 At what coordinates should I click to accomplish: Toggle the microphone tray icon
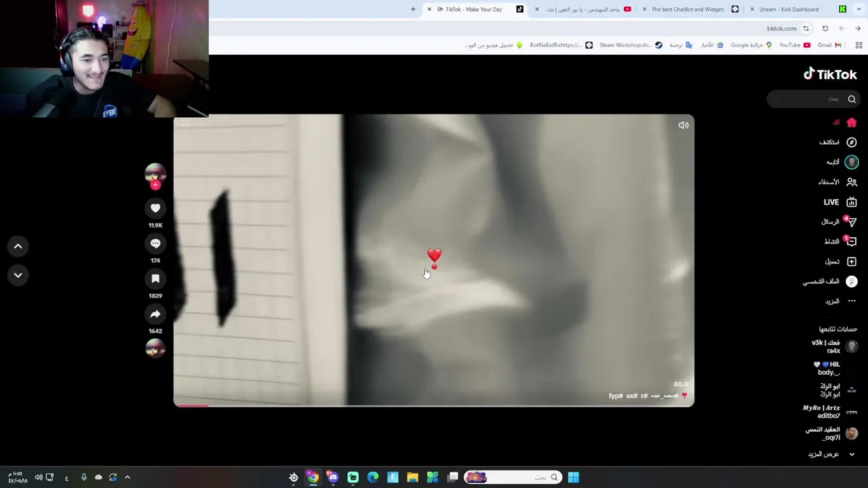coord(83,477)
